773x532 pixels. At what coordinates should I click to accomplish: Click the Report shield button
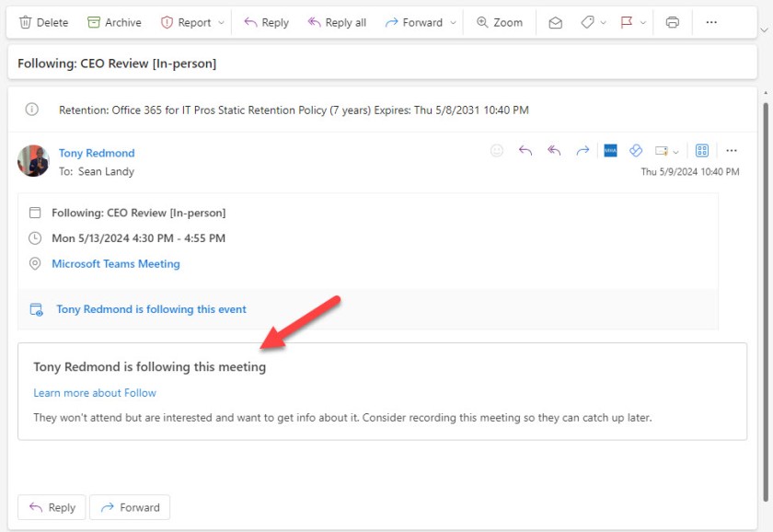(x=186, y=23)
